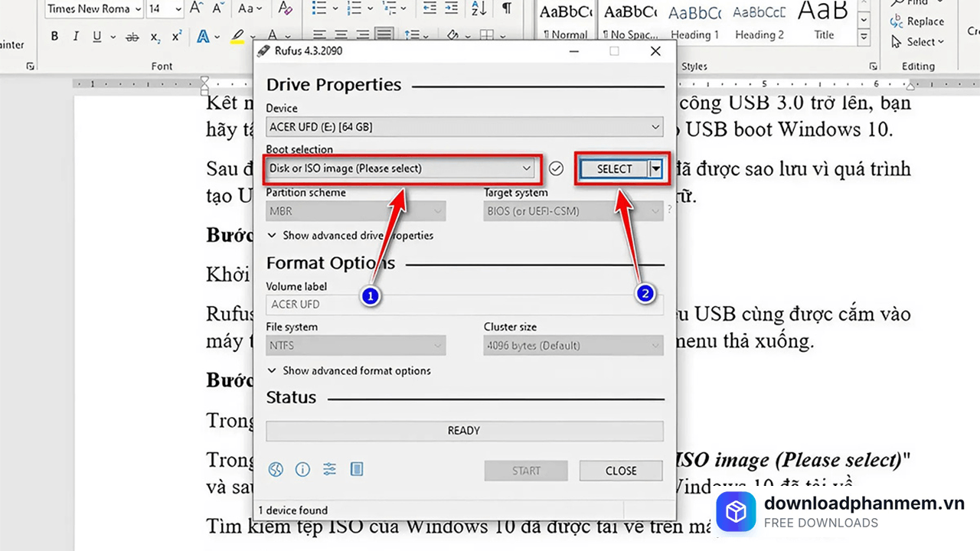Apply the No Spacing style
The image size is (980, 551).
tap(630, 21)
